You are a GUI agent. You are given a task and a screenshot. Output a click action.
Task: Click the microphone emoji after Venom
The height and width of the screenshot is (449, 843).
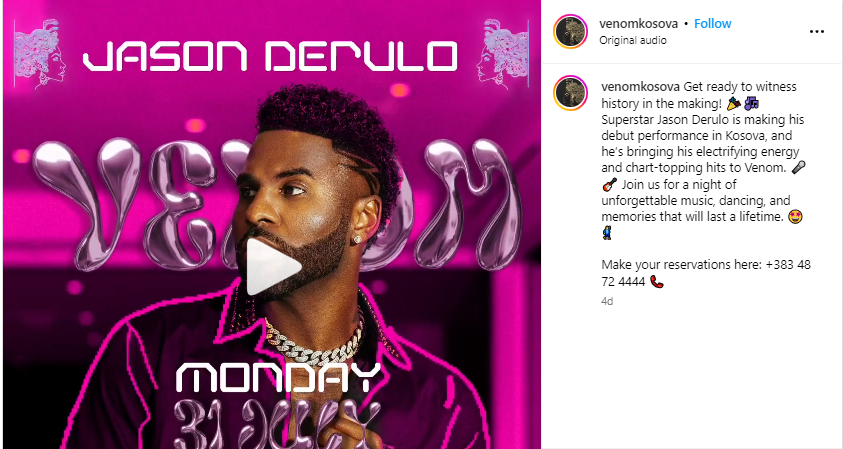[798, 168]
